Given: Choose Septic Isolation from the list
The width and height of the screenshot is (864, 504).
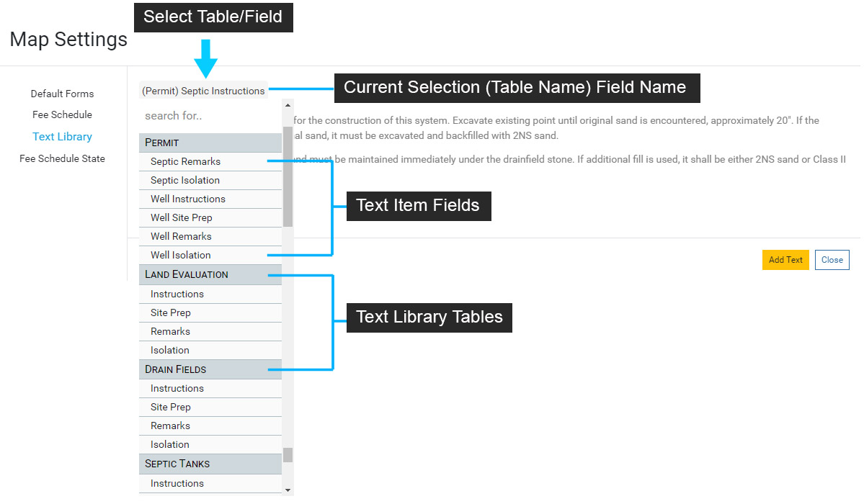Looking at the screenshot, I should [x=185, y=180].
